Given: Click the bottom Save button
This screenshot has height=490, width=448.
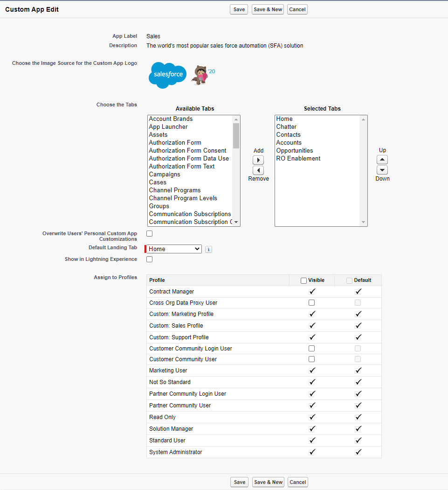Looking at the screenshot, I should [240, 482].
